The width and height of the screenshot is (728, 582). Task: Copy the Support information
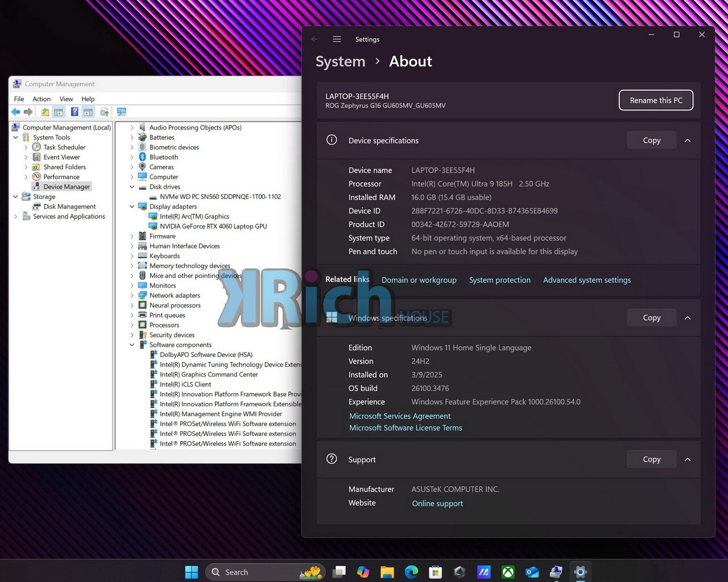(x=651, y=459)
